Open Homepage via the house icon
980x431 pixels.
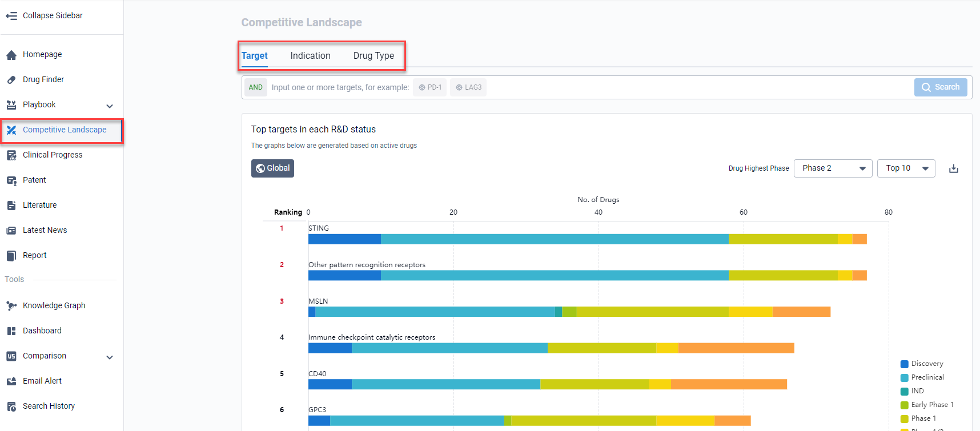click(11, 55)
